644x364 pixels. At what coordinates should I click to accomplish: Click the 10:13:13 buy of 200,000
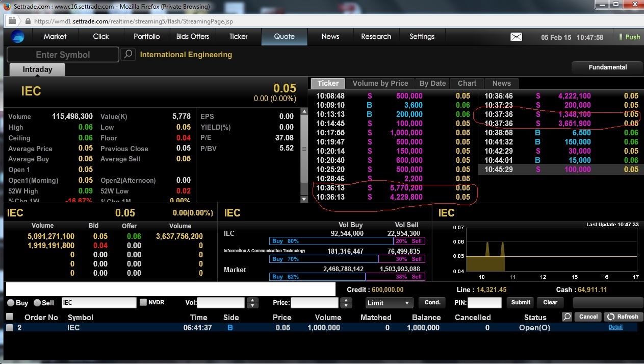pyautogui.click(x=393, y=114)
